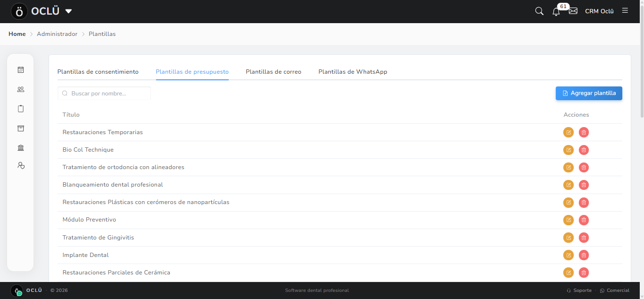644x299 pixels.
Task: Click the Bio Col Technique row title
Action: (88, 150)
